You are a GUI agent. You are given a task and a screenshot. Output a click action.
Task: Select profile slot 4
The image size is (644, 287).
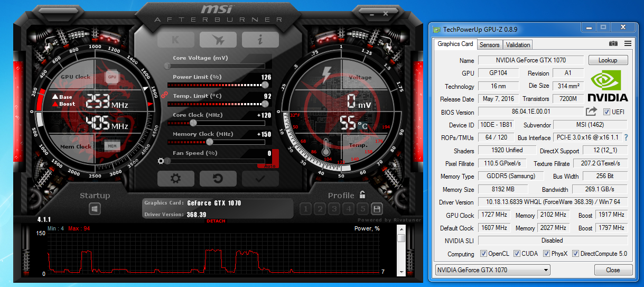[348, 209]
